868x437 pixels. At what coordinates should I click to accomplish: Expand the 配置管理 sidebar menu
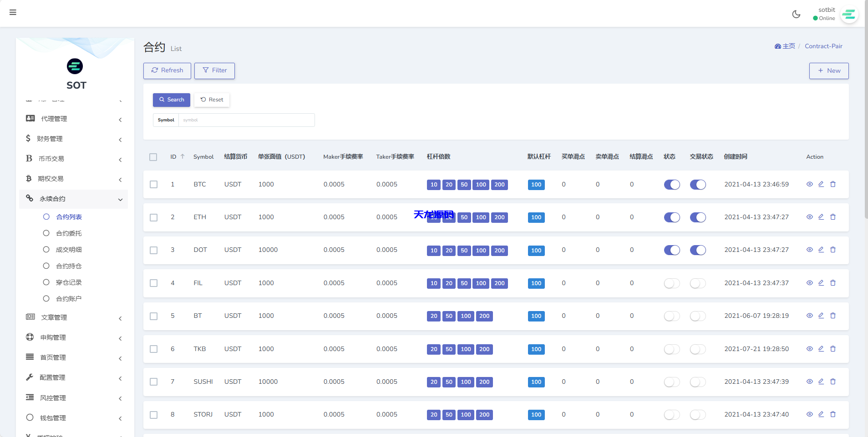point(73,377)
